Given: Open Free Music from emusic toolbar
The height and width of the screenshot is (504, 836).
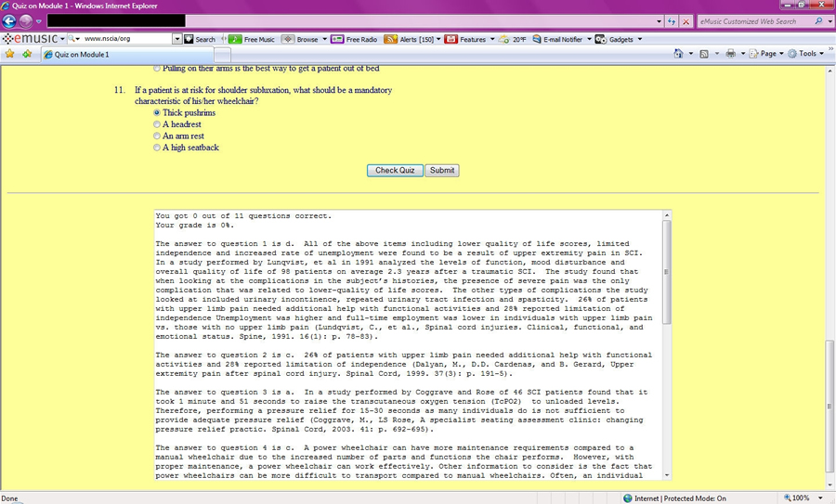Looking at the screenshot, I should [252, 39].
